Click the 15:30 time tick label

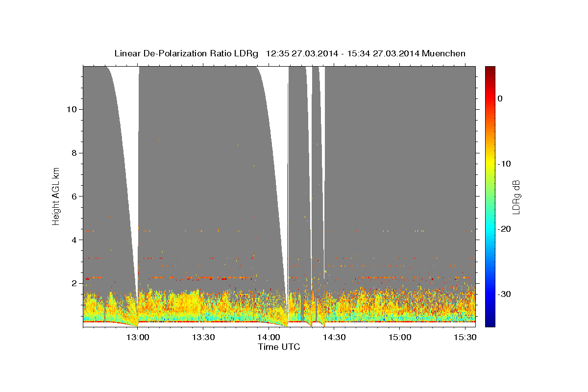(x=465, y=337)
